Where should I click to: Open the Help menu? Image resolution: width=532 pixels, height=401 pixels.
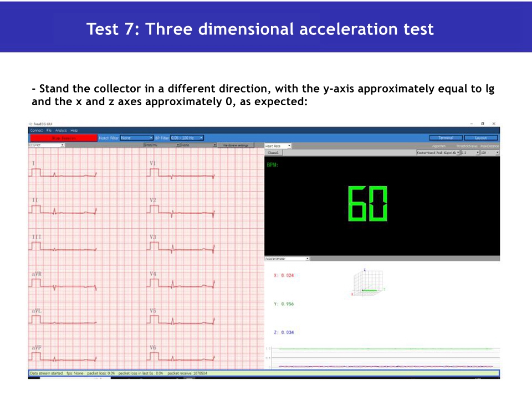(x=74, y=130)
